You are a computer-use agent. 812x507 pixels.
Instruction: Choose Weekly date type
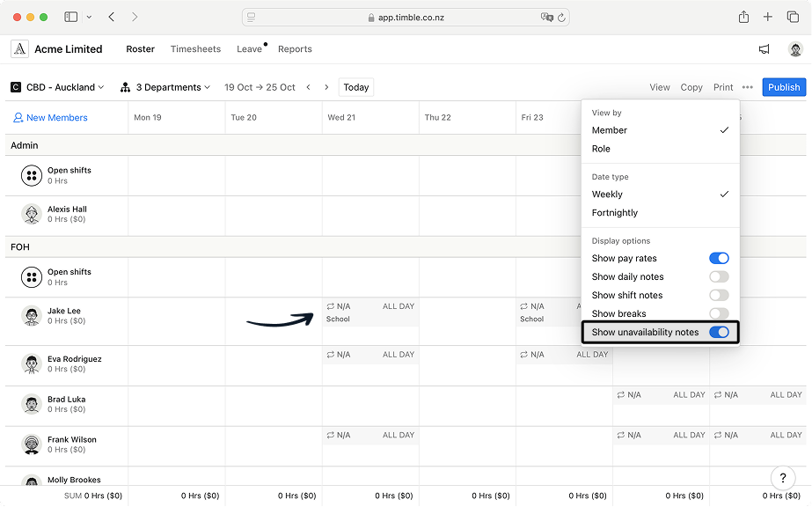(x=661, y=195)
